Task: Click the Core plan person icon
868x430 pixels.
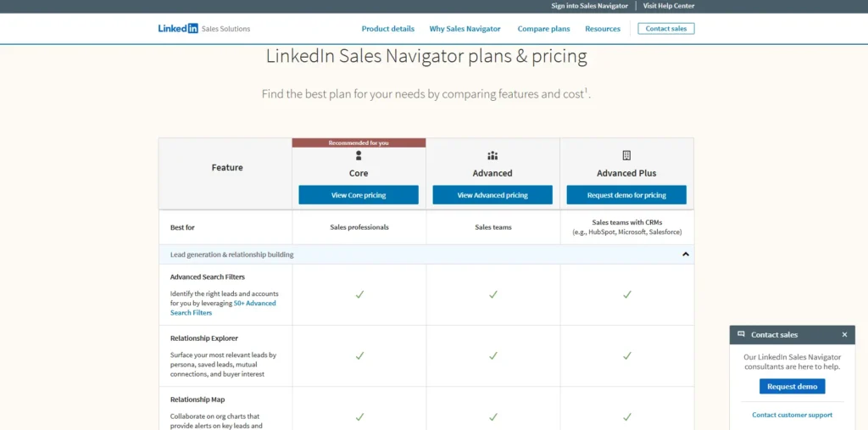Action: (x=359, y=155)
